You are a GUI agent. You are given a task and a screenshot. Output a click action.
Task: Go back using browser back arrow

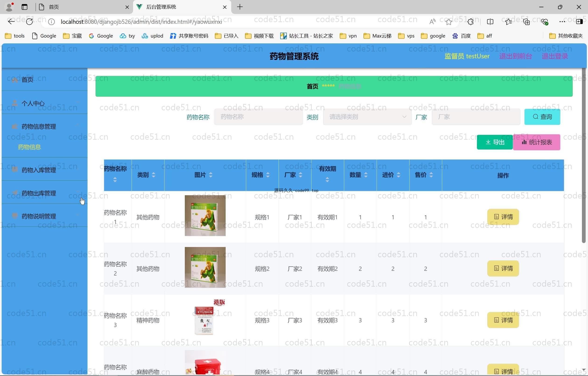pyautogui.click(x=11, y=22)
